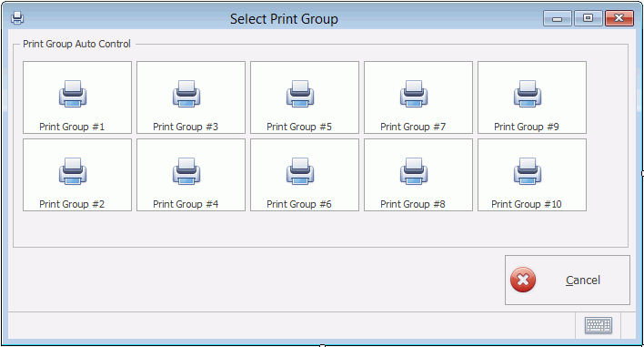Image resolution: width=644 pixels, height=347 pixels.
Task: Select the Print Group #10 text label
Action: tap(527, 204)
